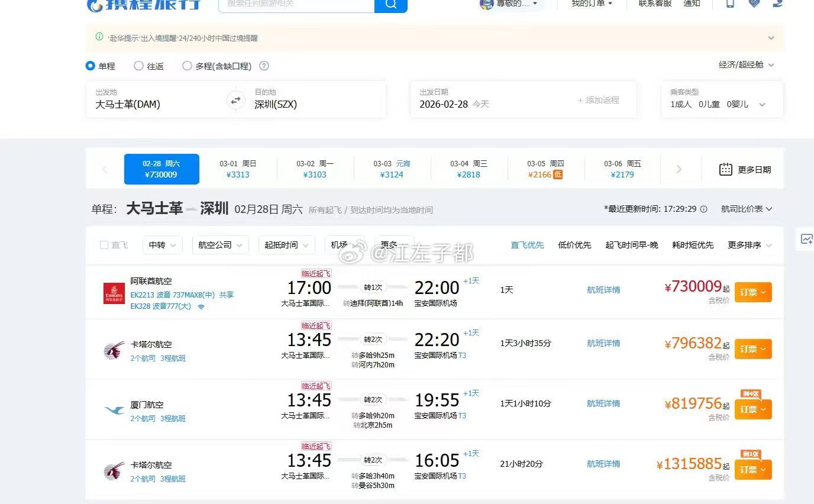Sort by 起飞时间早-晚

[x=631, y=245]
